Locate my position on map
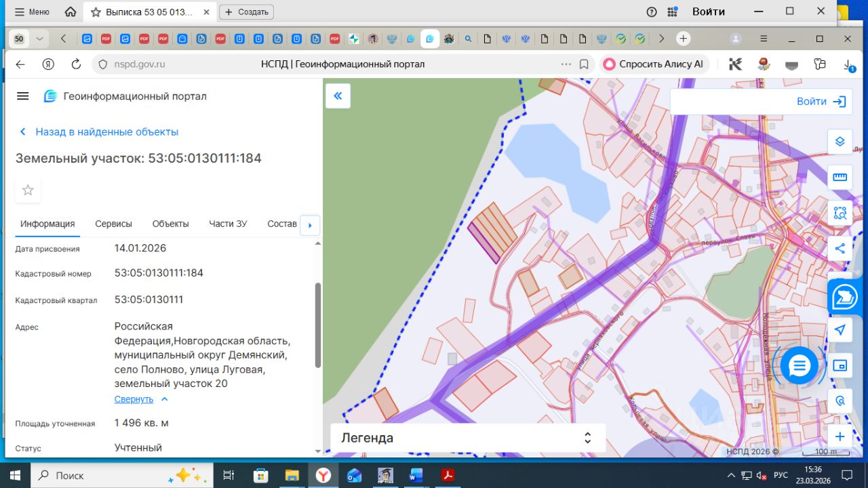 tap(840, 330)
